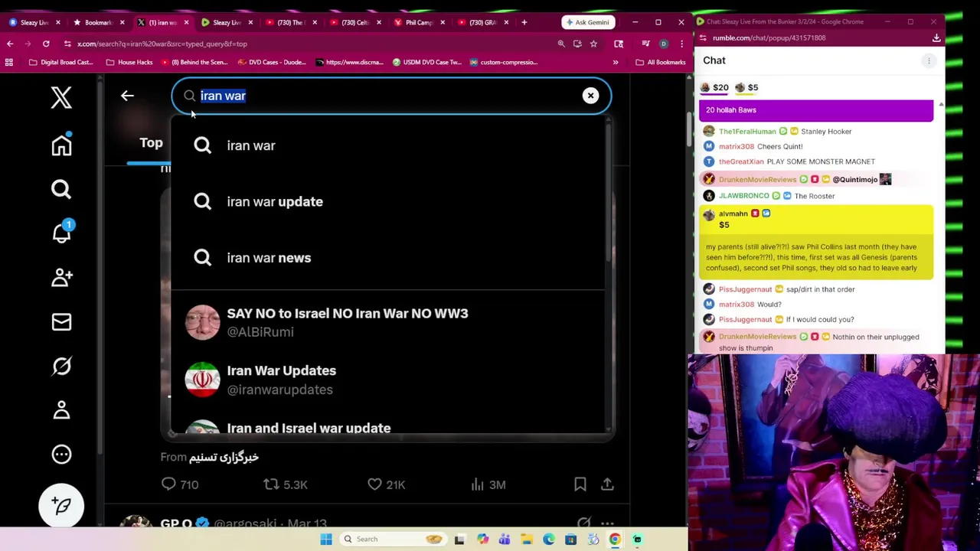Go to the Home icon in X sidebar
Viewport: 980px width, 551px height.
61,145
